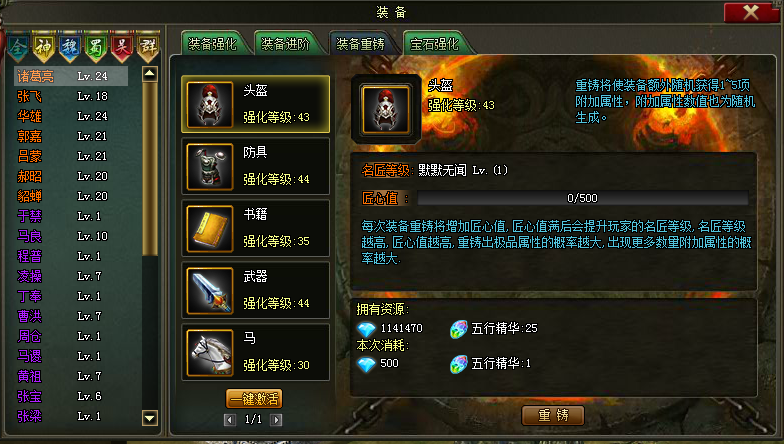Click the hero list scroll-up arrow

(x=150, y=74)
